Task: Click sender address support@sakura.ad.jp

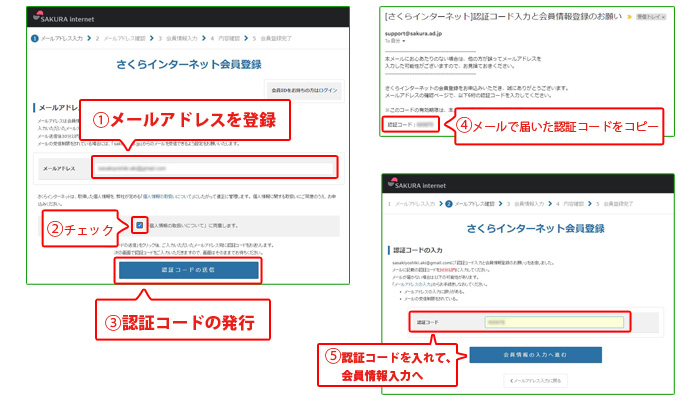Action: [413, 33]
